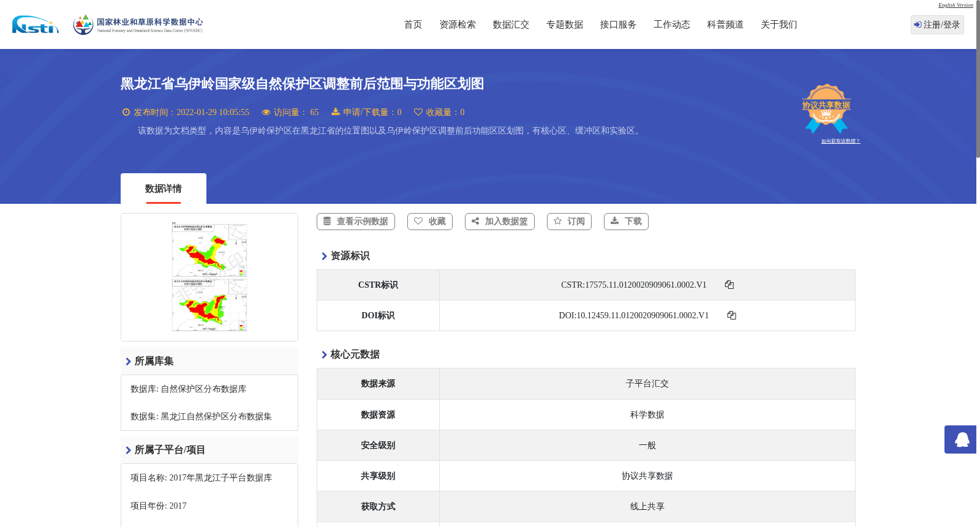Click the 科学数据 value cell
Image resolution: width=980 pixels, height=527 pixels.
click(x=647, y=415)
